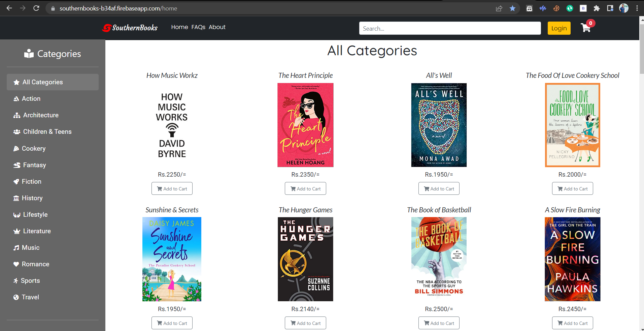Select the Action category with warning icon
The height and width of the screenshot is (331, 644).
31,98
